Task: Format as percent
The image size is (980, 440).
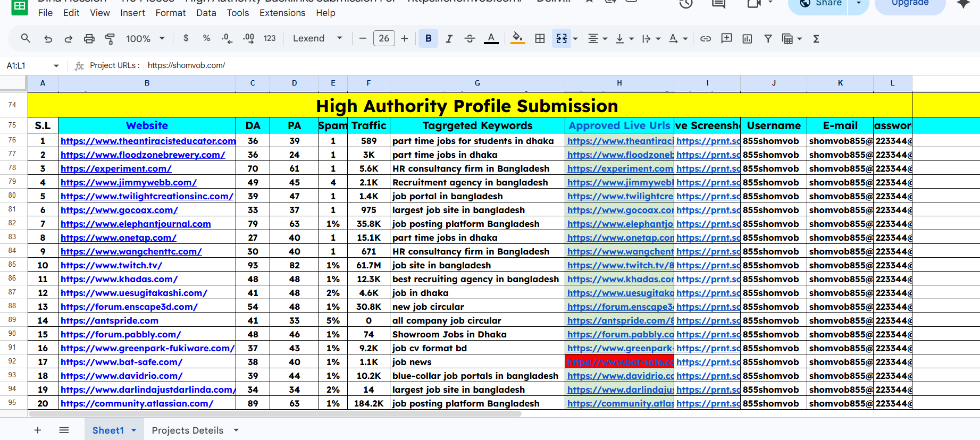Action: coord(206,38)
